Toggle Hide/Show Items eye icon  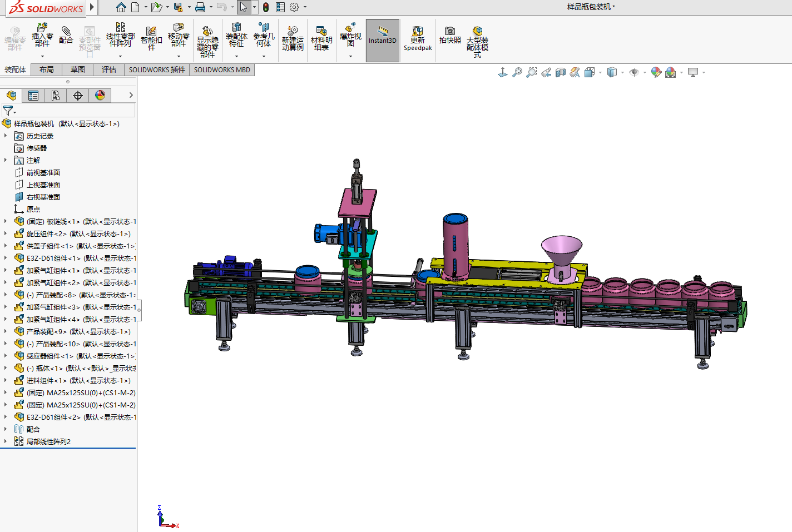[x=634, y=72]
